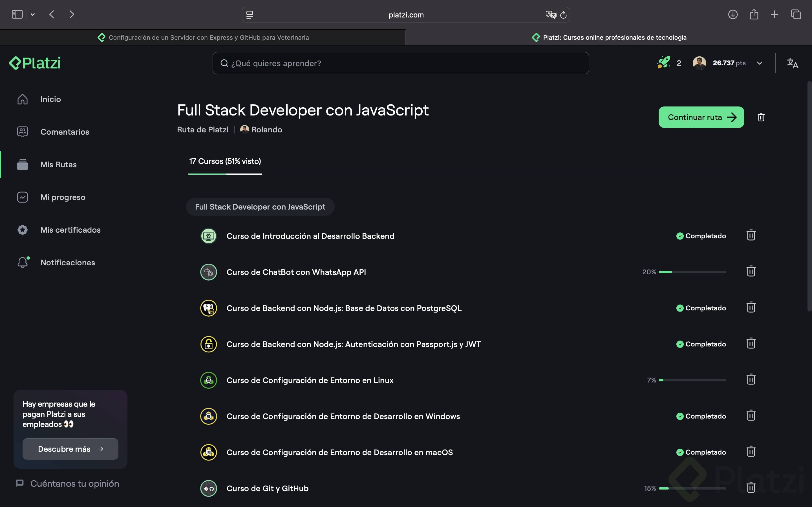Click the rocket streak icon
The width and height of the screenshot is (812, 507).
point(663,63)
